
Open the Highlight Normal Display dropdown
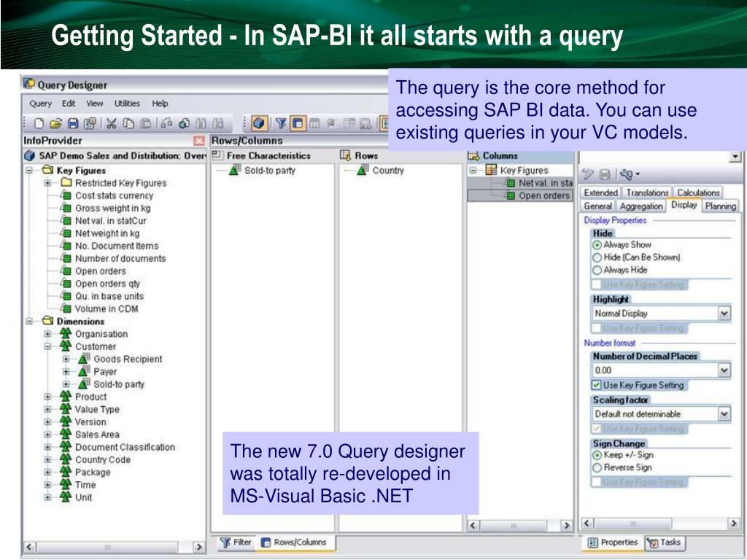click(x=724, y=314)
